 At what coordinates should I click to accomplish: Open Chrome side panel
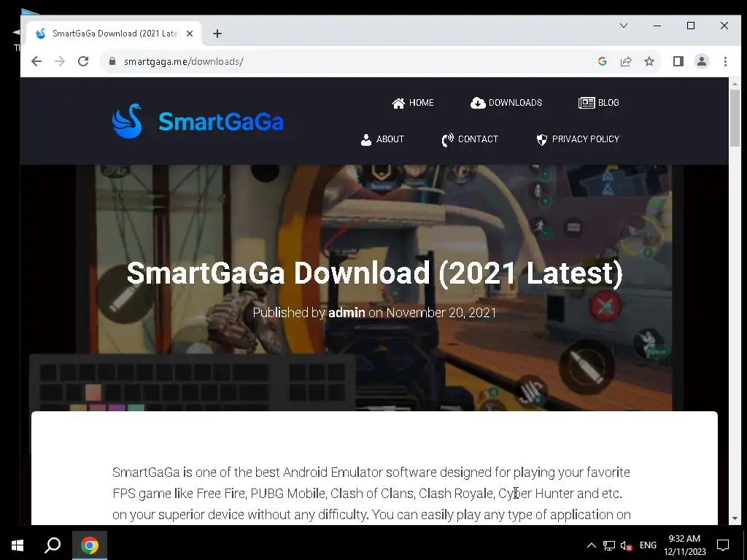678,61
